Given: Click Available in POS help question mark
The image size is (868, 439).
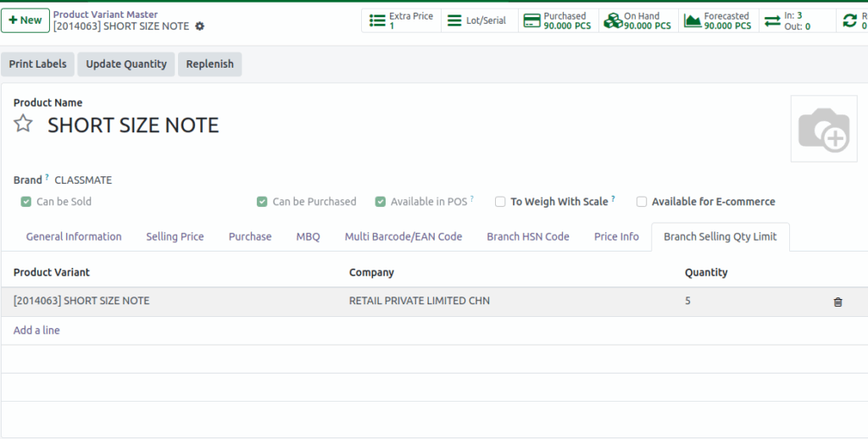Looking at the screenshot, I should coord(471,199).
